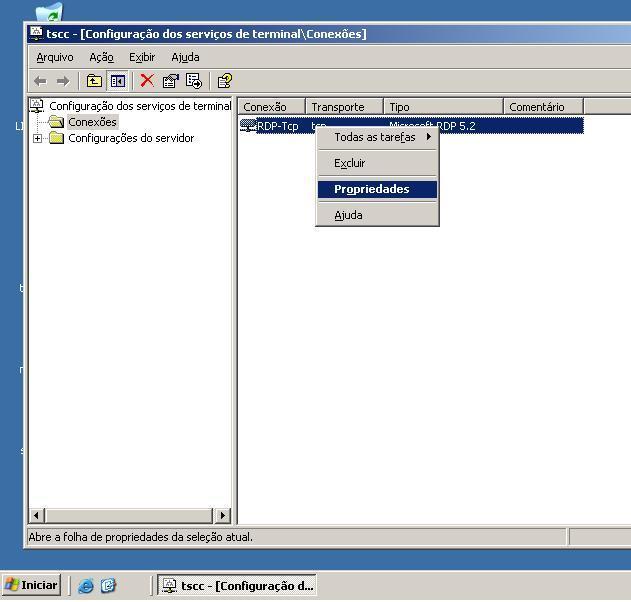The image size is (631, 602).
Task: Open the Exibir menu
Action: tap(142, 57)
